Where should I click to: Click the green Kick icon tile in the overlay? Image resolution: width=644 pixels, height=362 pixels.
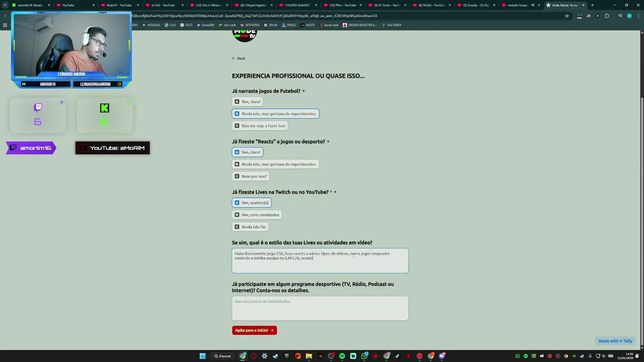[104, 115]
